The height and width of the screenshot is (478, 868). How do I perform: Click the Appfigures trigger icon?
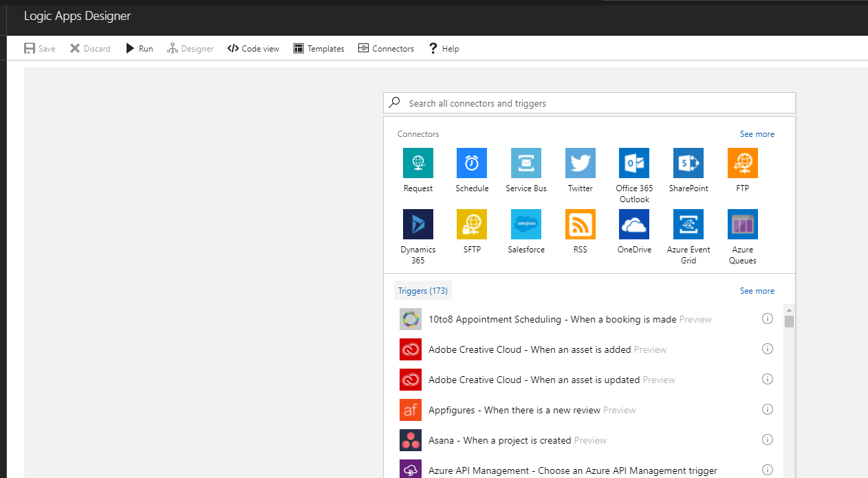pyautogui.click(x=411, y=410)
